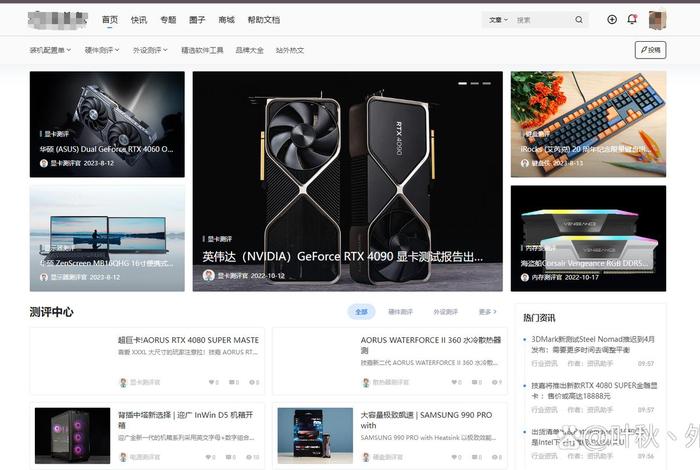Open the ZenScreen MB16QHG monitor tile
Image resolution: width=700 pixels, height=470 pixels.
point(107,238)
